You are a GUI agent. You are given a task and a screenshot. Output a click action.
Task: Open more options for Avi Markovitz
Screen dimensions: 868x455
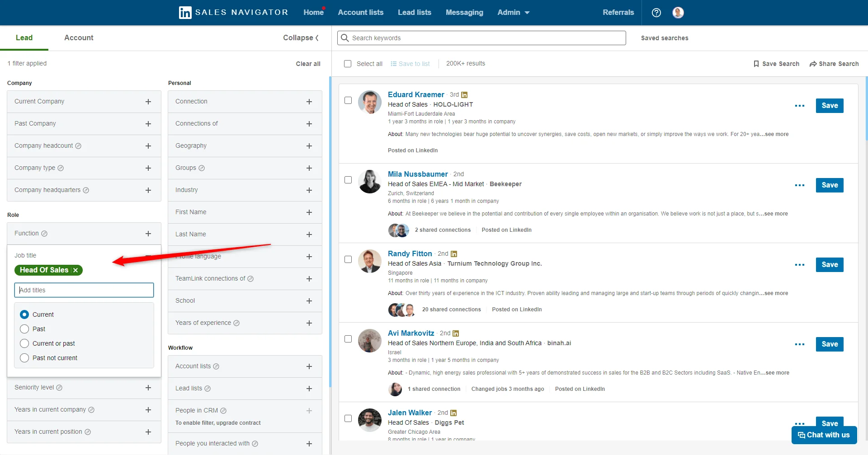pos(800,344)
